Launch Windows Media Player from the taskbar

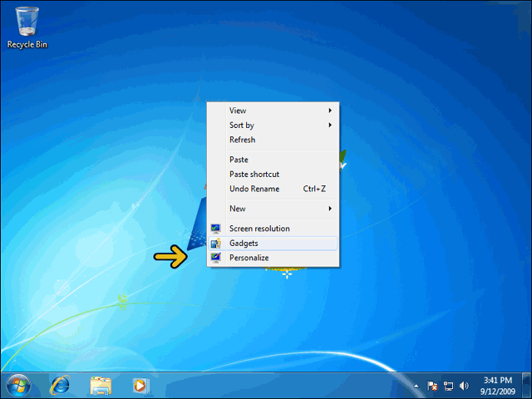coord(140,386)
